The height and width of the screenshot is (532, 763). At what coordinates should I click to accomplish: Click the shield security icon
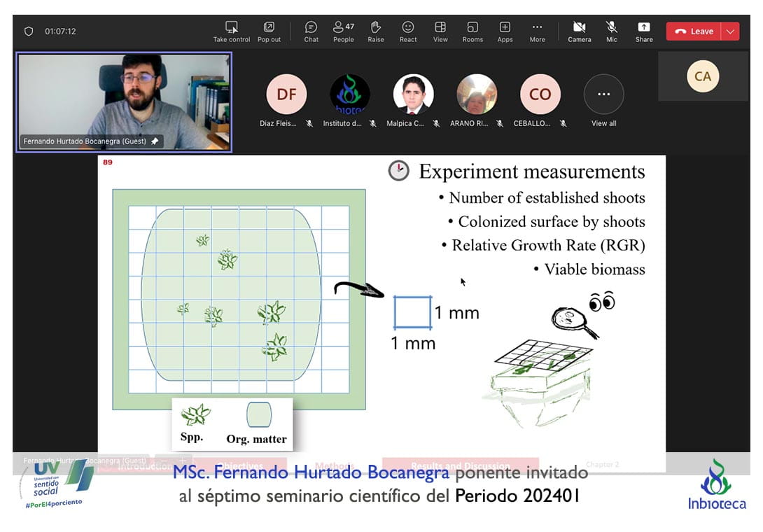point(29,31)
